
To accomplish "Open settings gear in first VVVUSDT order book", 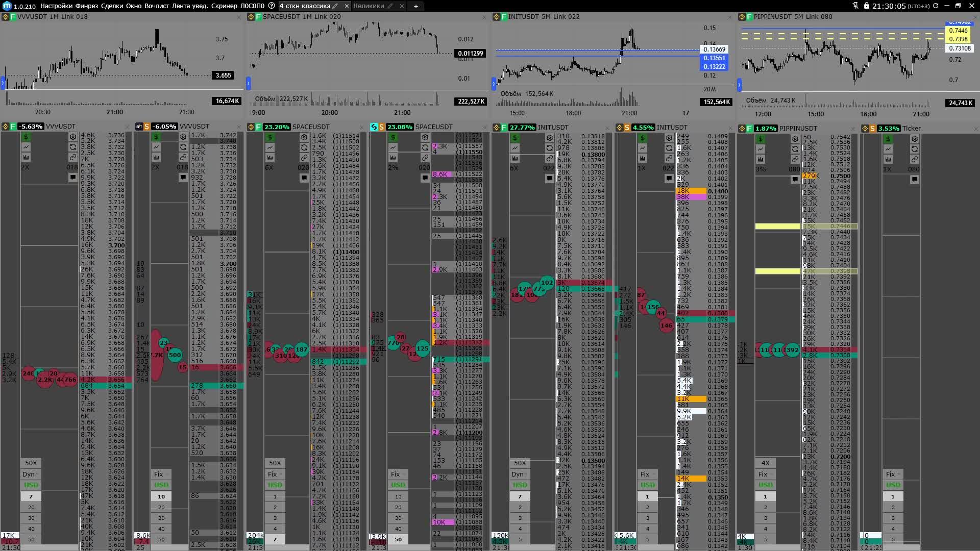I will [x=73, y=137].
